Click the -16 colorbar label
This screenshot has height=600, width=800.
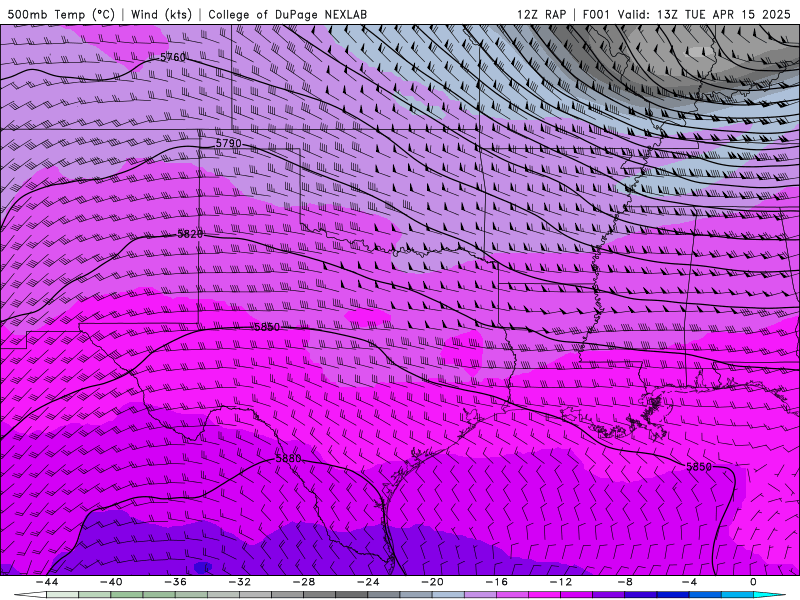(496, 582)
